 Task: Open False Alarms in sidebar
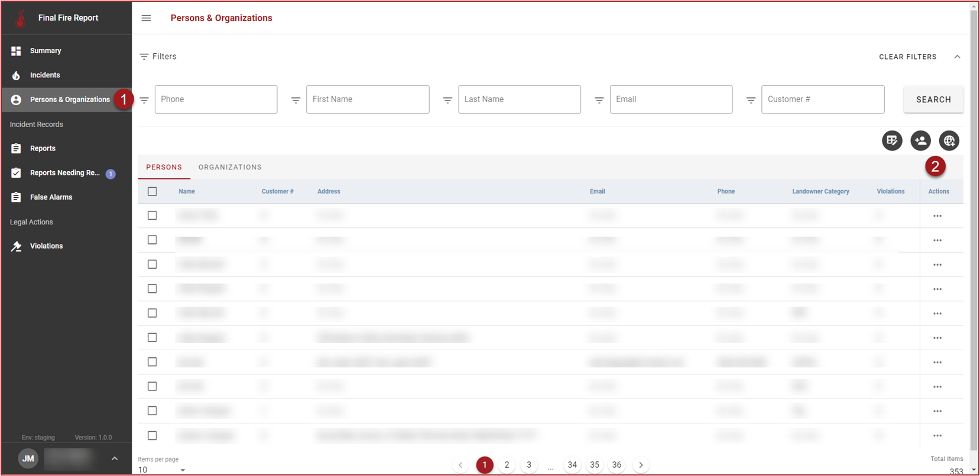pyautogui.click(x=51, y=197)
